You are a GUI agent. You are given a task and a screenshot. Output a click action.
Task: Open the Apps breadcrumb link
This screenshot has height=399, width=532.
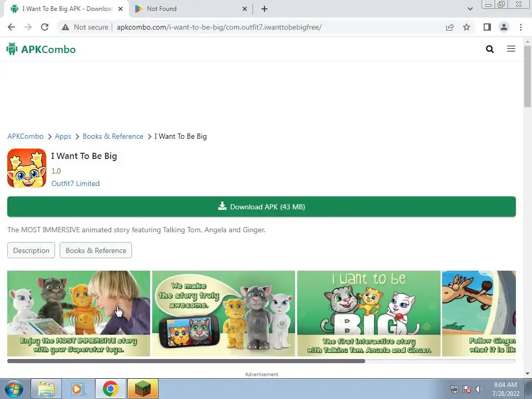click(63, 137)
